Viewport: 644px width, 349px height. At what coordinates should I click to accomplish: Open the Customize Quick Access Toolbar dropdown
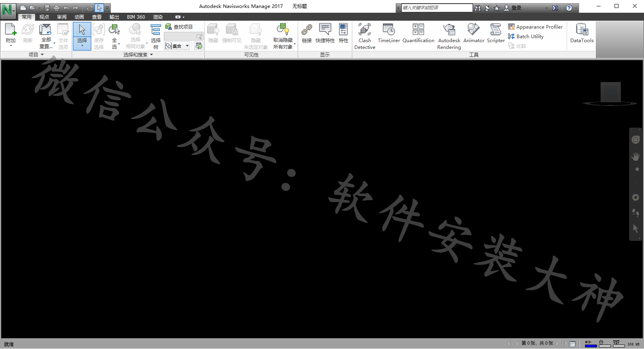pos(107,8)
